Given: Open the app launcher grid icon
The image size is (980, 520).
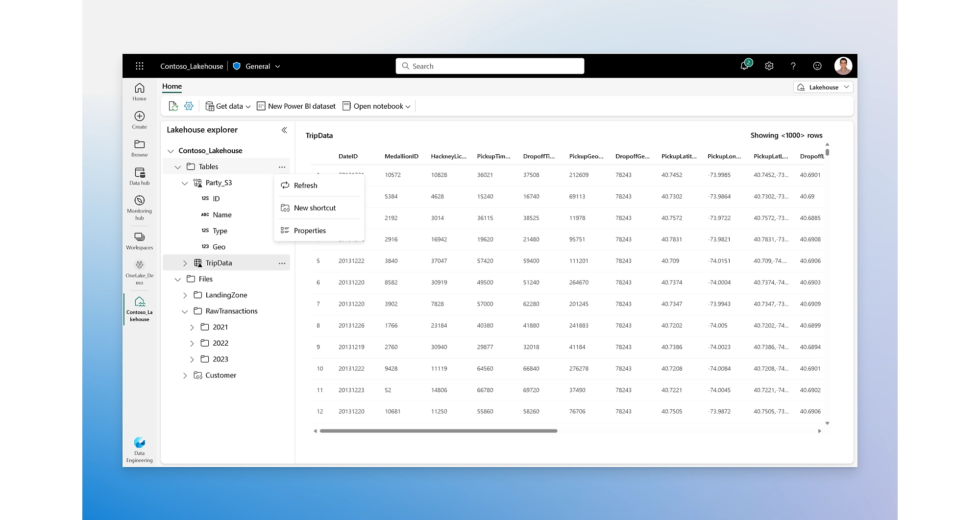Looking at the screenshot, I should [x=140, y=66].
